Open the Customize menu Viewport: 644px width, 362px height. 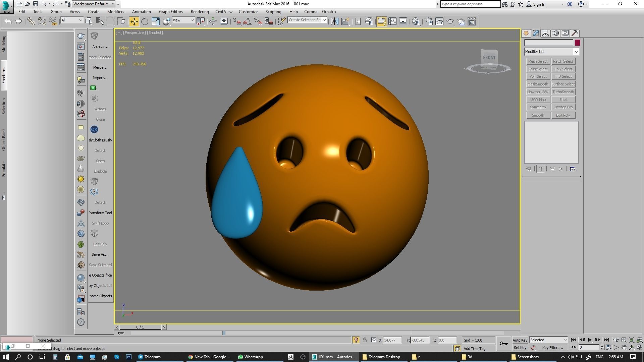click(248, 12)
